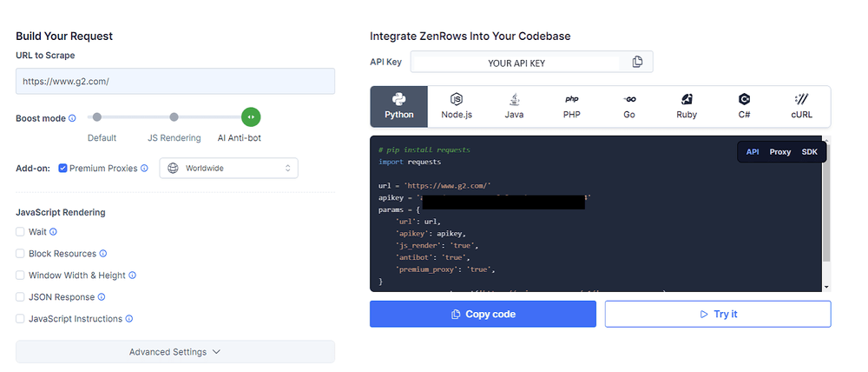The width and height of the screenshot is (868, 372).
Task: Open the Worldwide proxy location dropdown
Action: 228,168
